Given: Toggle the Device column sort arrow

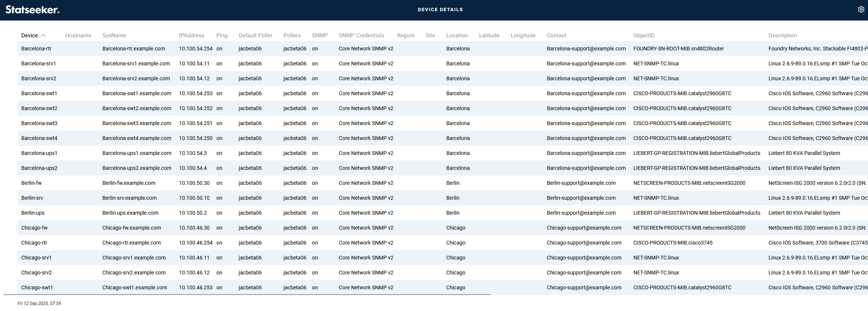Looking at the screenshot, I should 43,35.
